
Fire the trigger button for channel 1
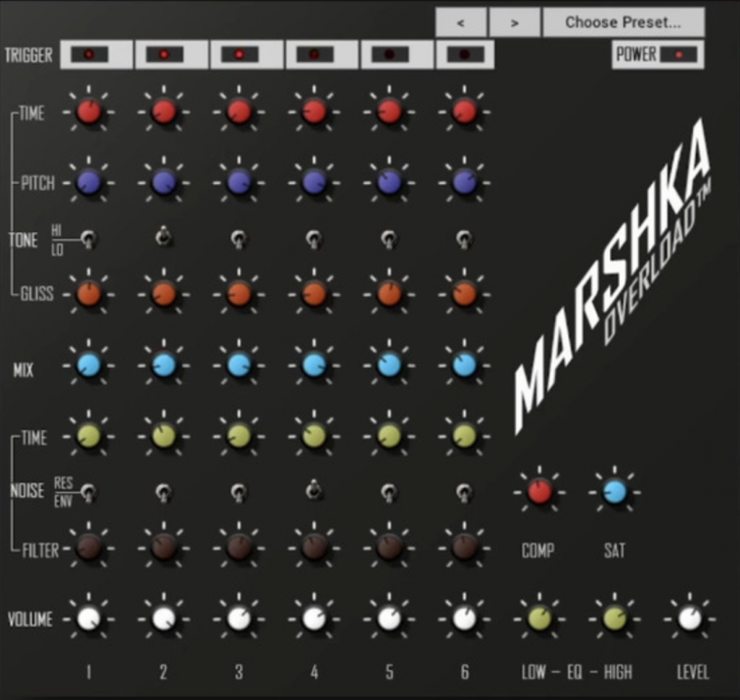tap(97, 55)
